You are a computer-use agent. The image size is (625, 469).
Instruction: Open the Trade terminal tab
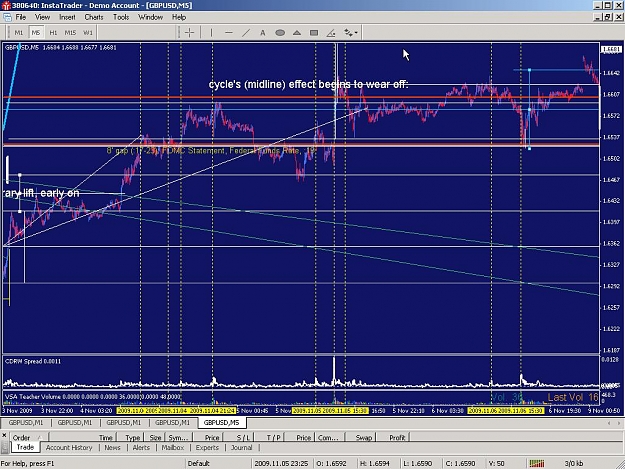[x=25, y=447]
